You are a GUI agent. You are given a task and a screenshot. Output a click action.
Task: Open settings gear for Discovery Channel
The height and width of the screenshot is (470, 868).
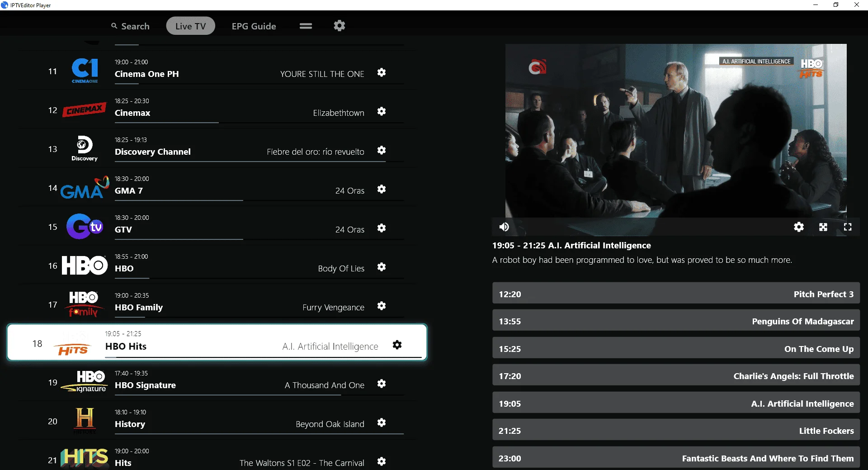pos(382,150)
